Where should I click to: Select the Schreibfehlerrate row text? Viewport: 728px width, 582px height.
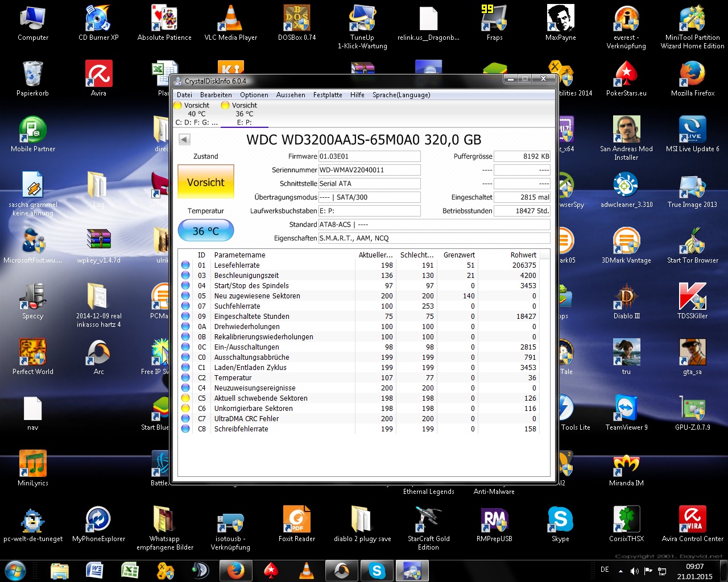click(241, 429)
